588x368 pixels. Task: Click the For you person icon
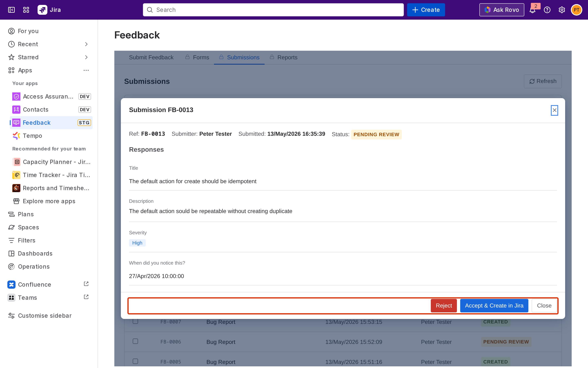(x=11, y=31)
